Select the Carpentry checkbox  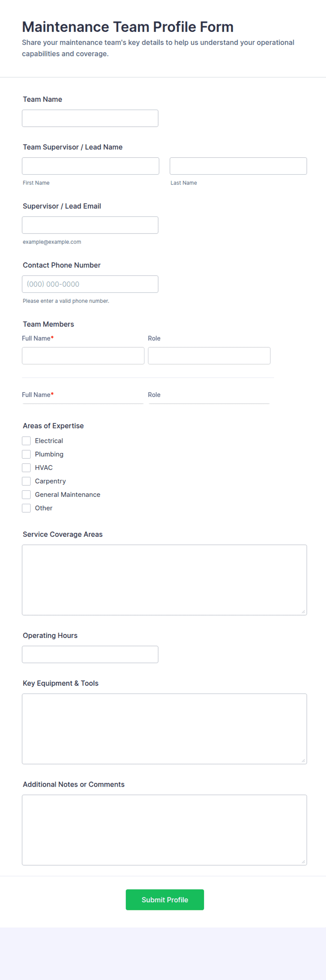(26, 481)
